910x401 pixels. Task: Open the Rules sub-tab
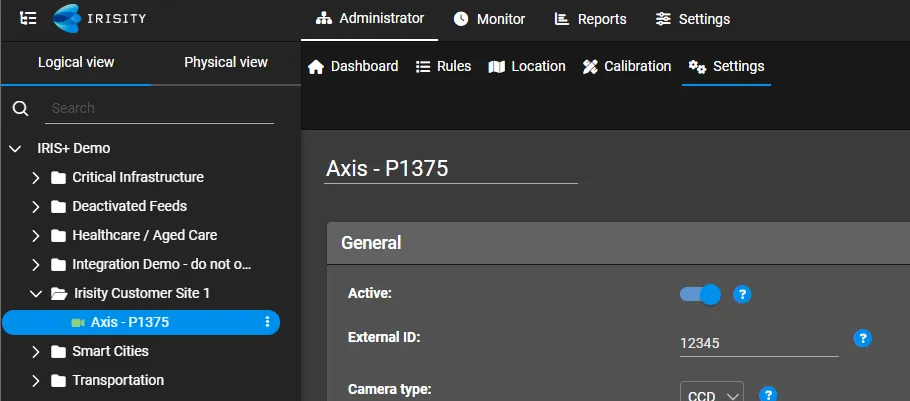tap(443, 67)
